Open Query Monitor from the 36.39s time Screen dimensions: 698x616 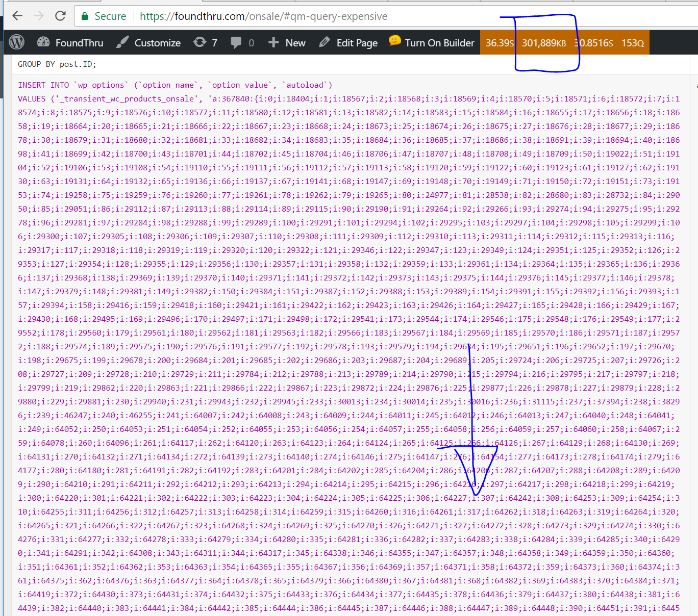click(500, 43)
